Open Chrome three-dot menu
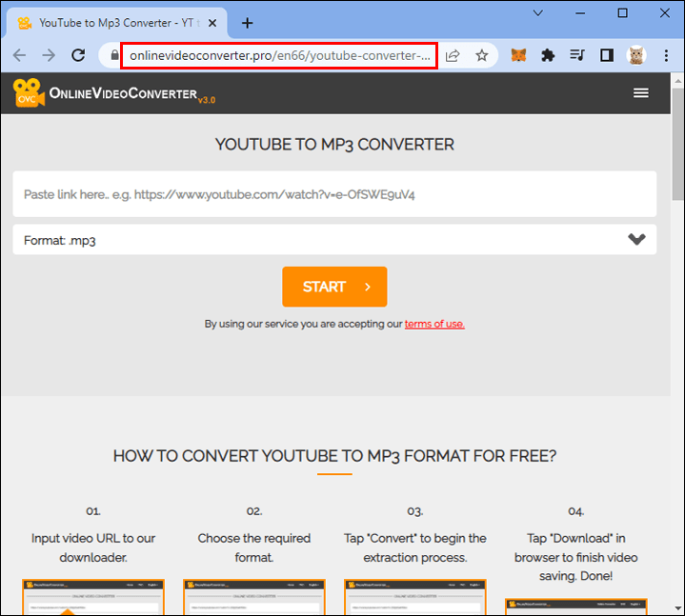Viewport: 685px width, 616px height. point(666,55)
